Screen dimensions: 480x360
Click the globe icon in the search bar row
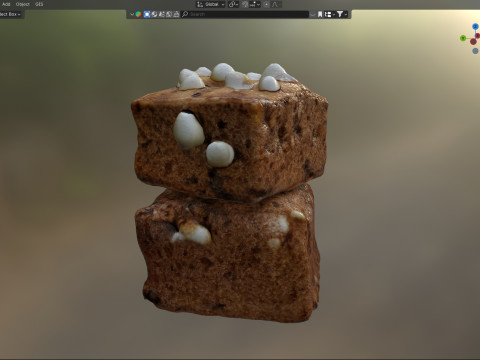[x=155, y=14]
